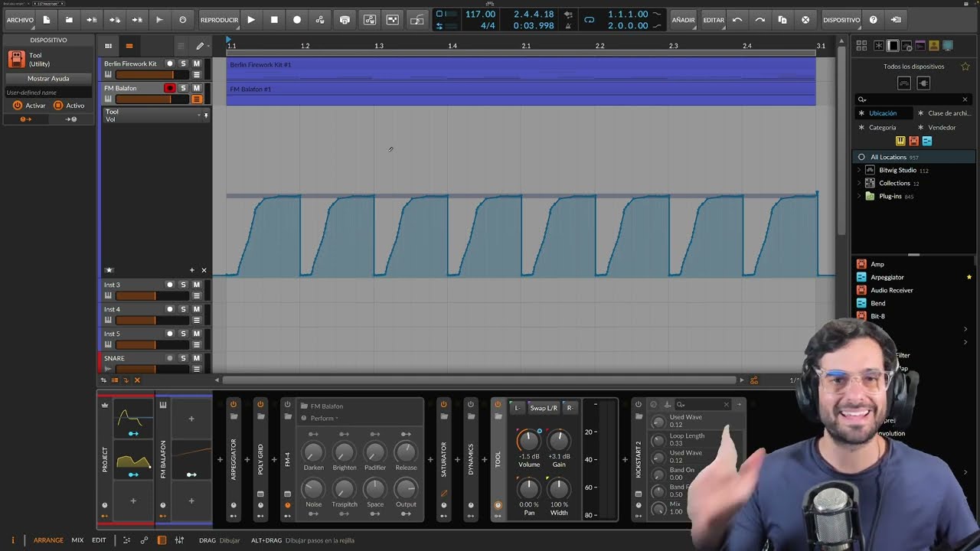Image resolution: width=980 pixels, height=551 pixels.
Task: Open the Perform preset page dropdown
Action: (325, 419)
